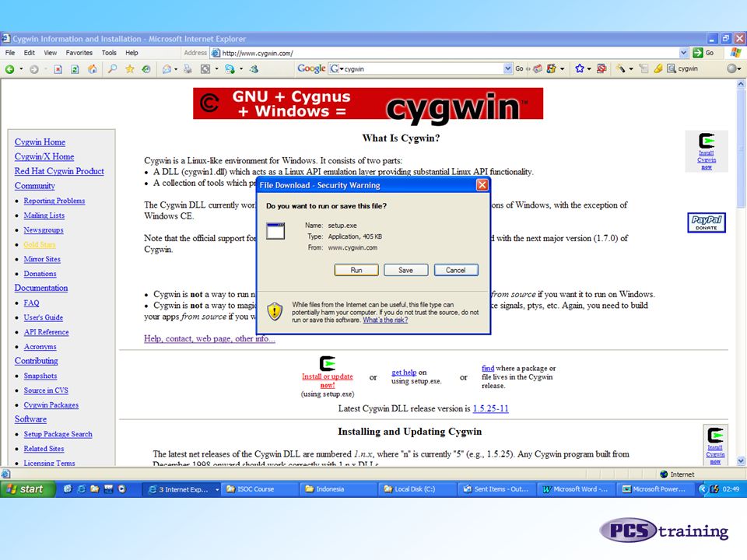Click the Google toolbar AutoLink wand icon
Viewport: 747px width, 560px height.
click(620, 68)
